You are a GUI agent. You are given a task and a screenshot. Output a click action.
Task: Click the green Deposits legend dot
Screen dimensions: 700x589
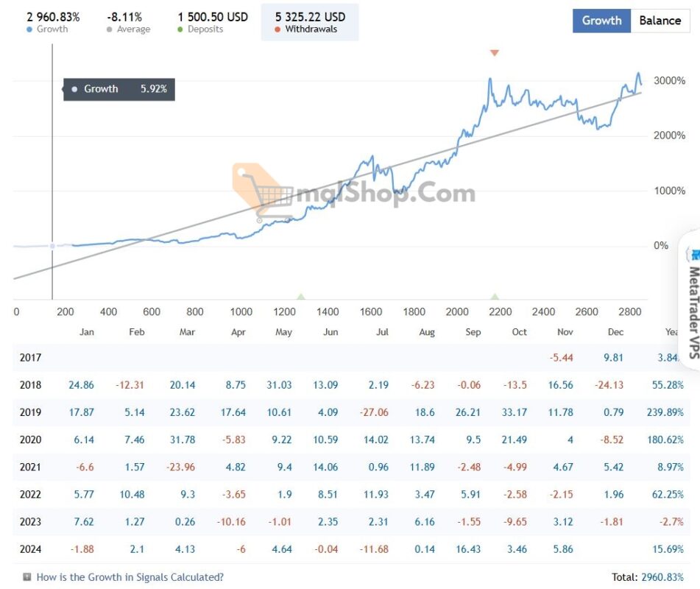[x=181, y=29]
